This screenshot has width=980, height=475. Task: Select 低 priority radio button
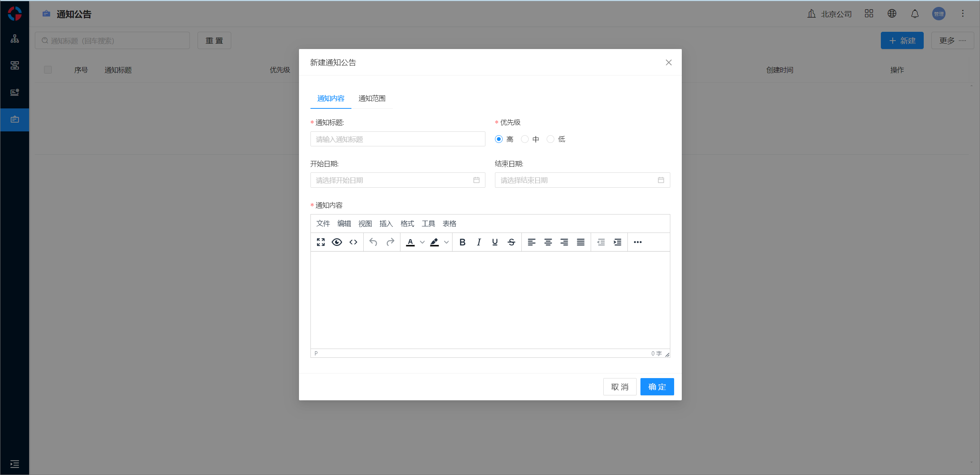550,139
